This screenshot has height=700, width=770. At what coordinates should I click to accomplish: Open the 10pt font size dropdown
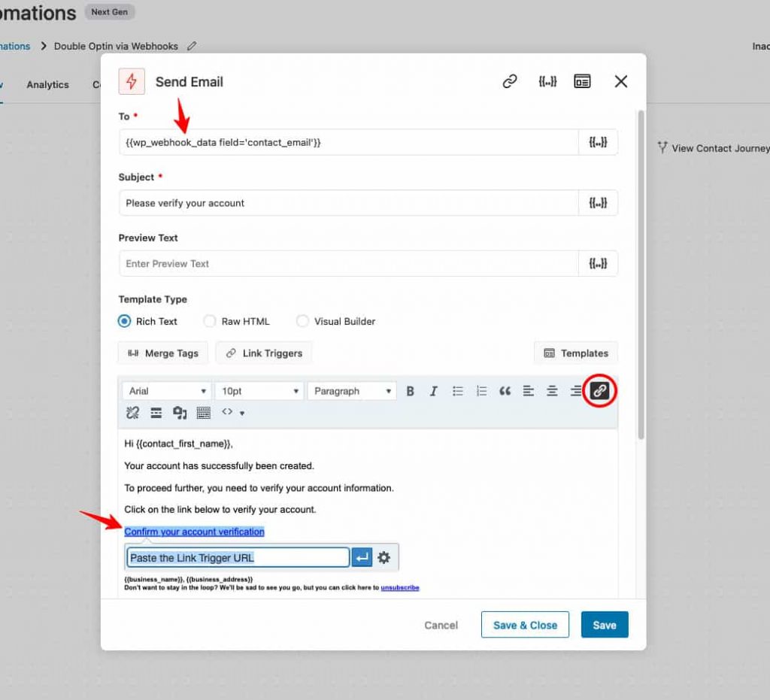pos(259,391)
